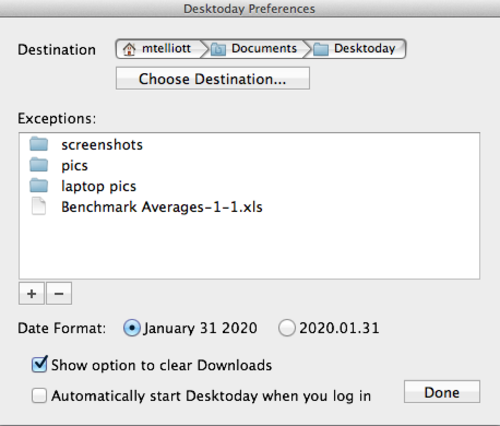This screenshot has height=426, width=500.
Task: Uncheck Show option to clear Downloads
Action: click(x=39, y=364)
